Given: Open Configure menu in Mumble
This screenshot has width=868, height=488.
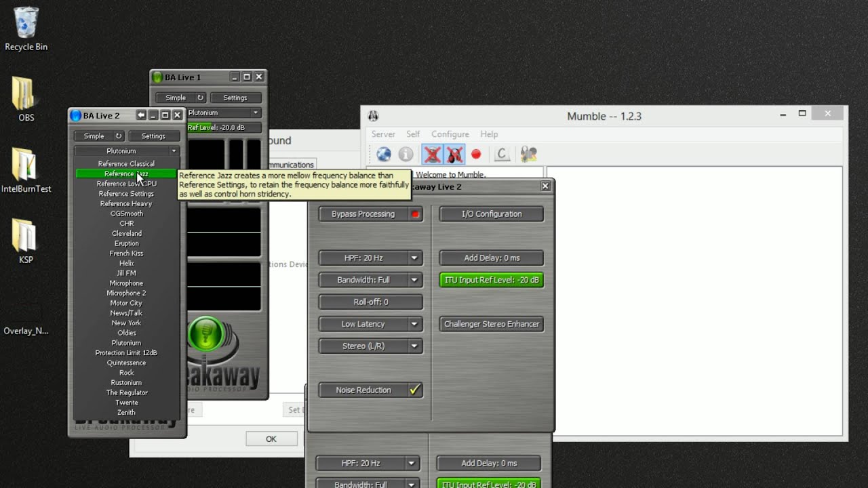Looking at the screenshot, I should point(450,134).
